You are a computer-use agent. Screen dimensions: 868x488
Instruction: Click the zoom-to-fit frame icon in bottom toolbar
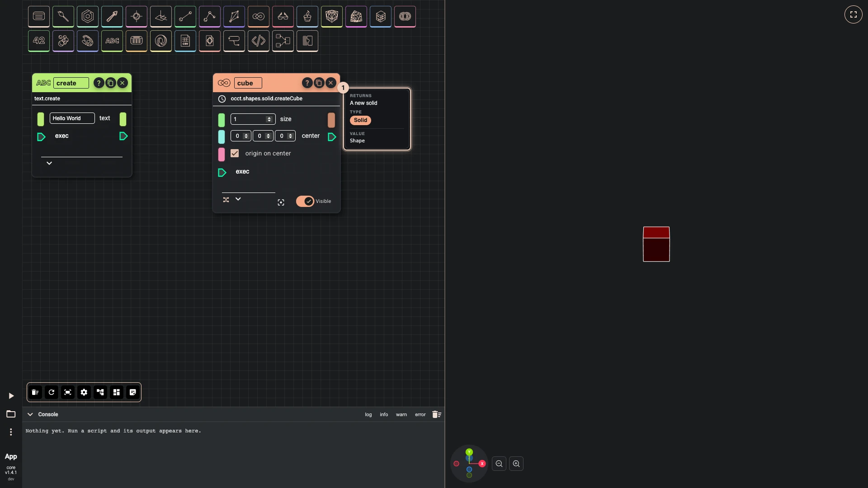coord(68,392)
